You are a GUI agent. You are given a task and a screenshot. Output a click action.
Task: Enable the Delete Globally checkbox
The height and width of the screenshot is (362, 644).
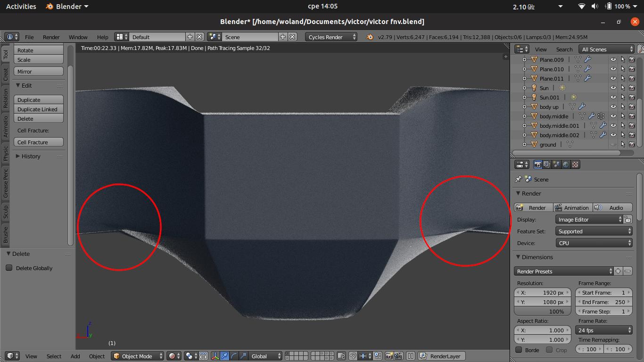(x=9, y=268)
